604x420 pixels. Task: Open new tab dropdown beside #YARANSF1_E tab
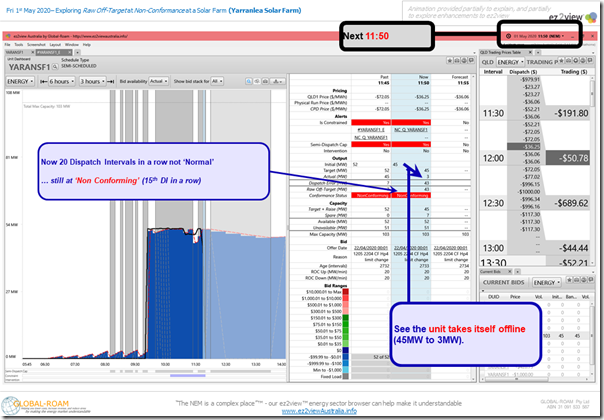click(x=77, y=52)
